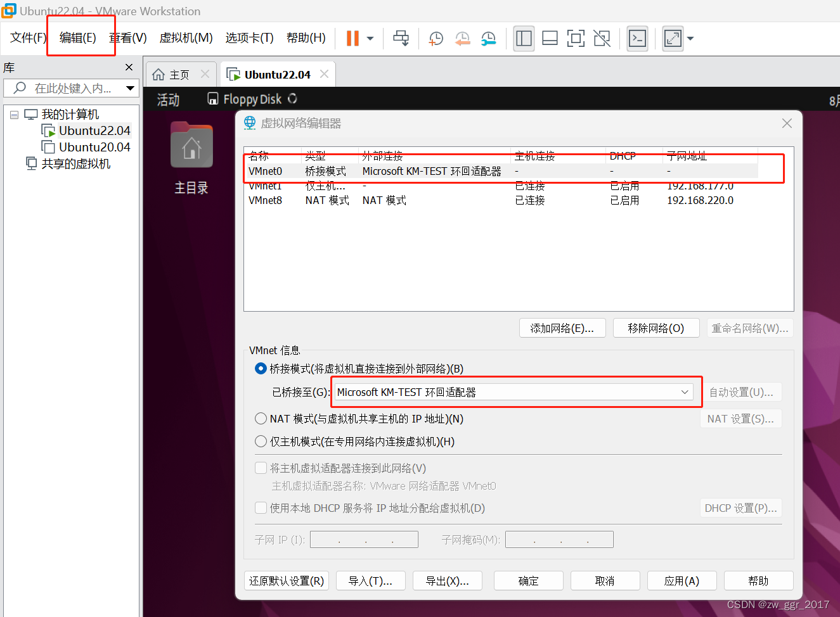Select the VMnet0 row in network list
840x617 pixels.
coord(501,171)
